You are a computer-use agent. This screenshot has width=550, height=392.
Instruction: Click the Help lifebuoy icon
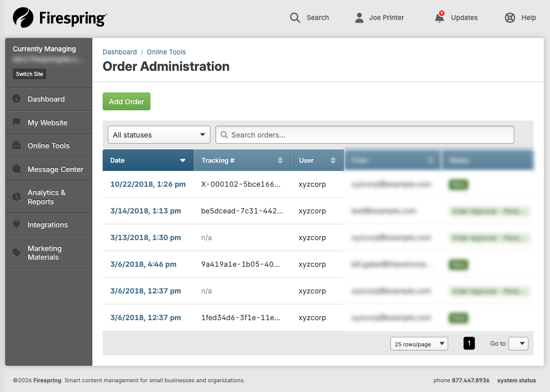coord(509,17)
